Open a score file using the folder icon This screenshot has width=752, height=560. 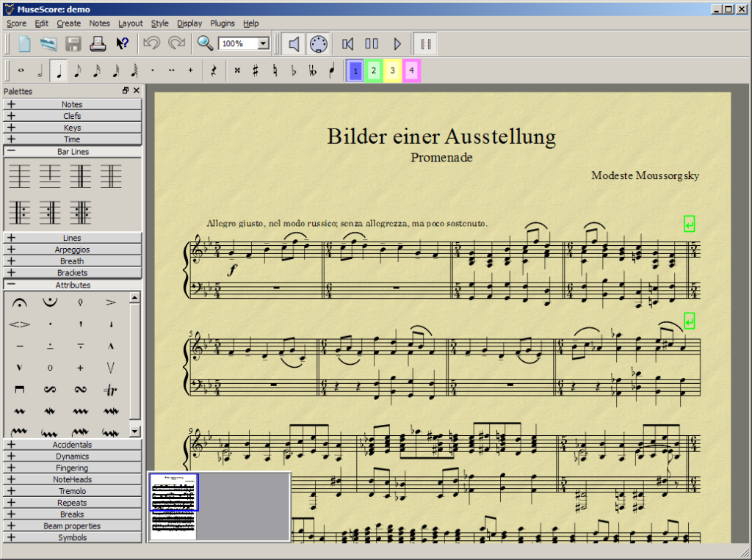(x=48, y=43)
